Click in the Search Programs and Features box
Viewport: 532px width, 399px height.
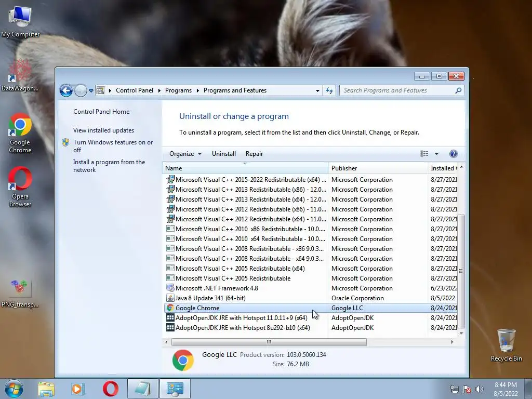pos(397,90)
